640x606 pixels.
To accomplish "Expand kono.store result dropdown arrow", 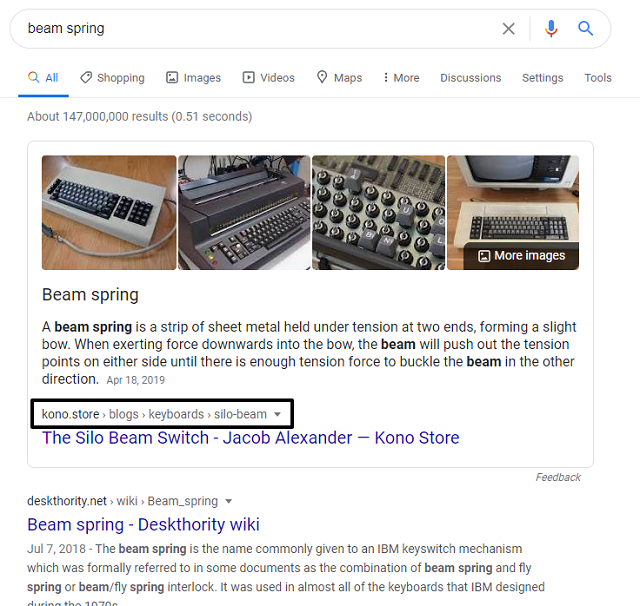I will [x=277, y=415].
